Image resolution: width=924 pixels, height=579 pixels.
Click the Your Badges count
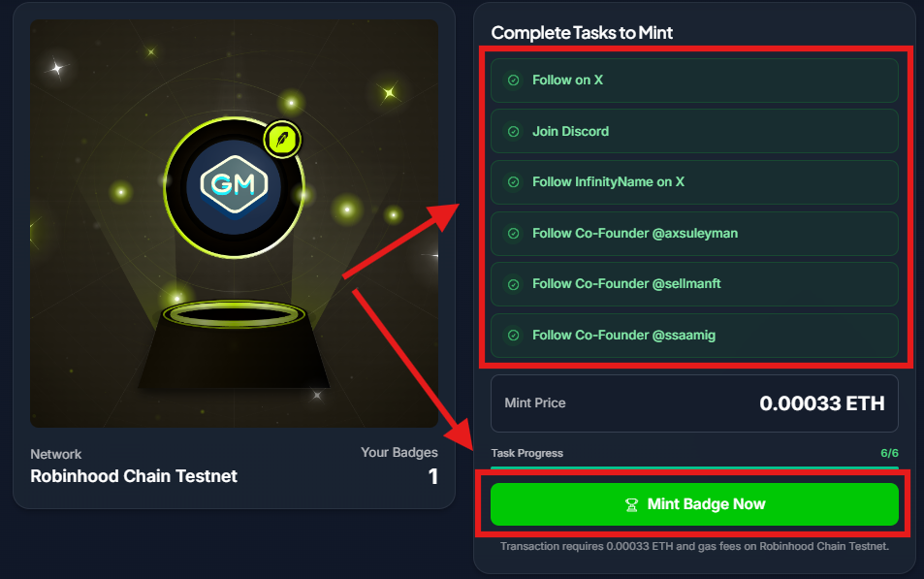coord(433,476)
